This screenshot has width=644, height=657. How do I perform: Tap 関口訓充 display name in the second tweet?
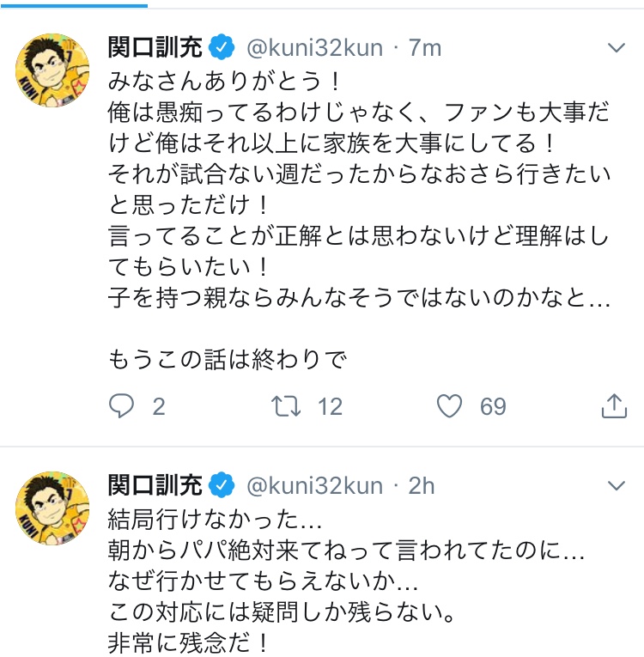coord(155,485)
